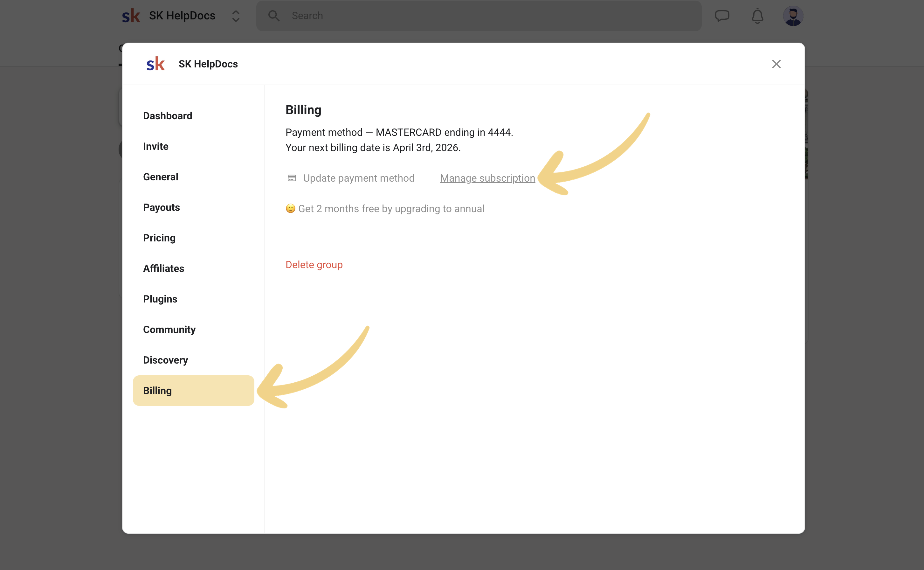The image size is (924, 570).
Task: Open the Dashboard settings section
Action: click(167, 116)
